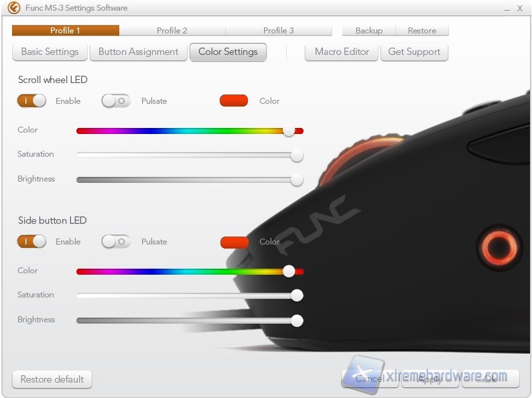Turn on Side button LED Pulsate toggle
Screen dimensions: 532x398
pos(116,241)
